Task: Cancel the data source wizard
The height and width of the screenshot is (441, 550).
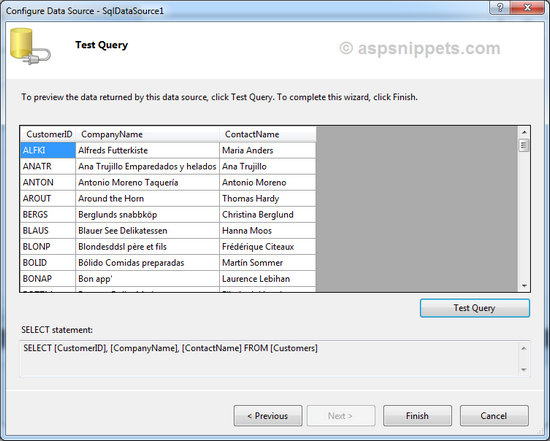Action: pyautogui.click(x=494, y=416)
